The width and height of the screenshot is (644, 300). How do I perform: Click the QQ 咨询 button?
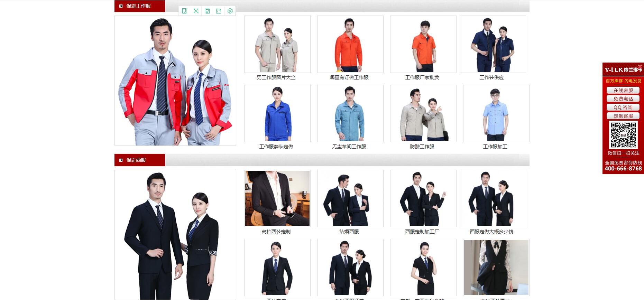(623, 107)
